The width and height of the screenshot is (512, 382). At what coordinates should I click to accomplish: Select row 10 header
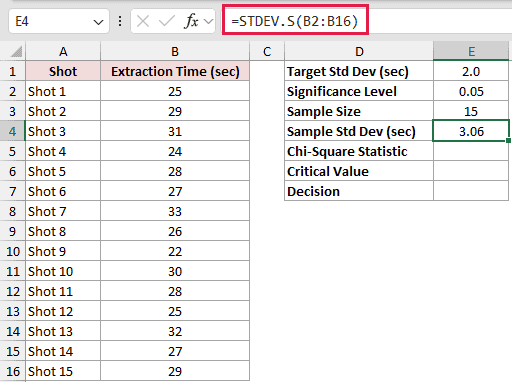coord(13,251)
